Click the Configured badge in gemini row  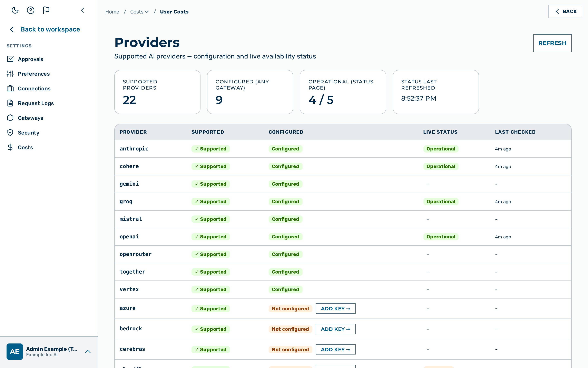click(285, 184)
